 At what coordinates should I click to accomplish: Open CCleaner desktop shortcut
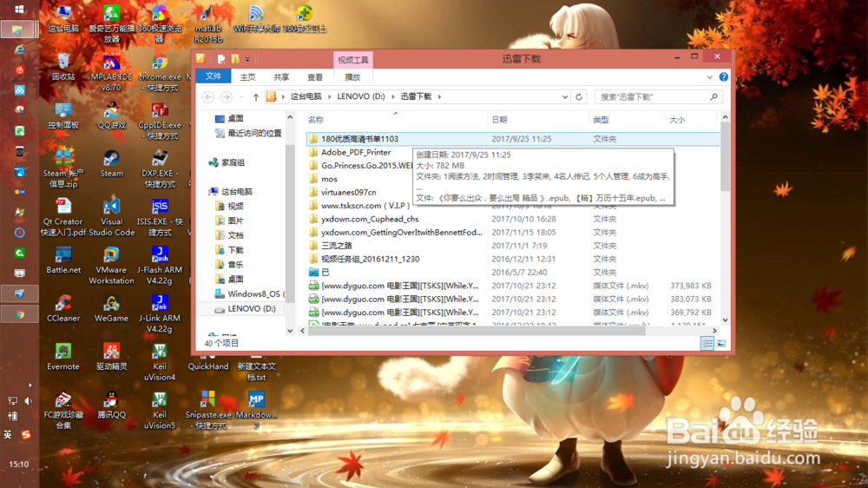coord(63,308)
